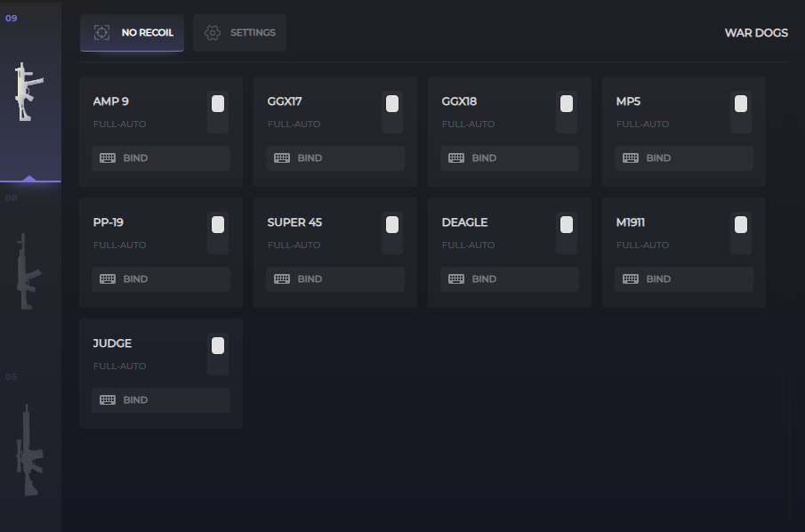Click the keyboard icon in AMP 9 card
Viewport: 805px width, 532px height.
[x=108, y=158]
